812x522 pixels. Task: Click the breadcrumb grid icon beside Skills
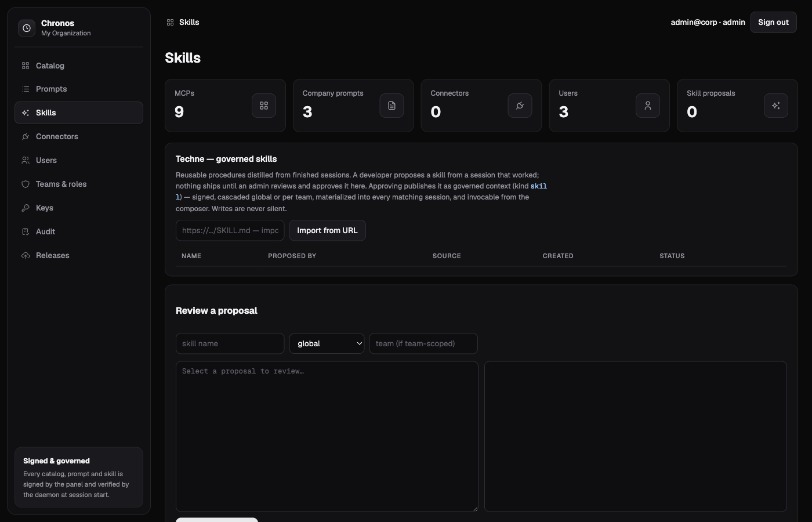(170, 22)
